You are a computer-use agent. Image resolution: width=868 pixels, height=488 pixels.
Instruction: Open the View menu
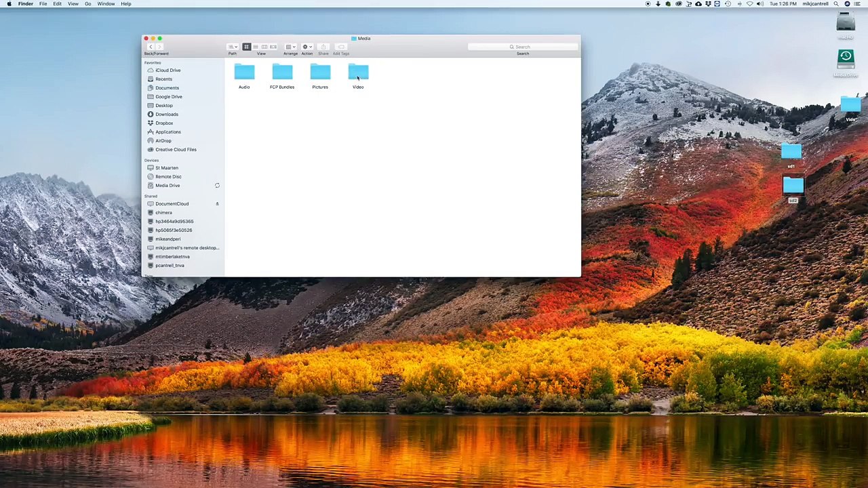tap(73, 4)
